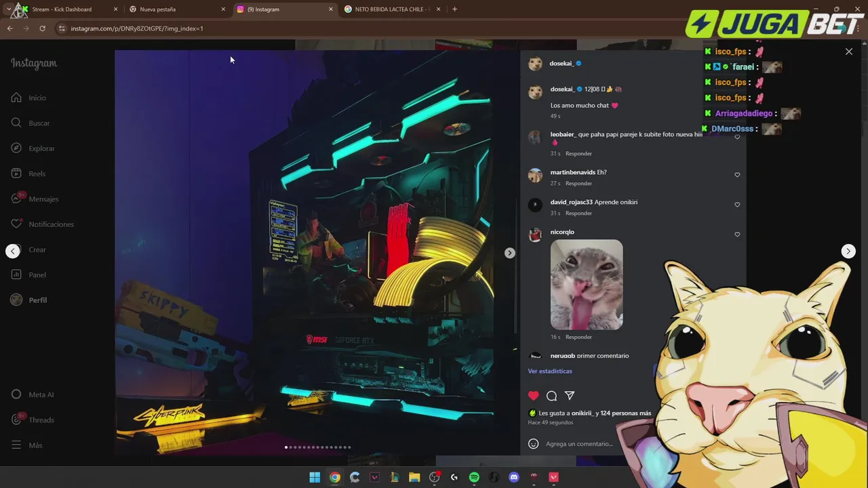Reply to martinbenavids' comment

coord(578,183)
